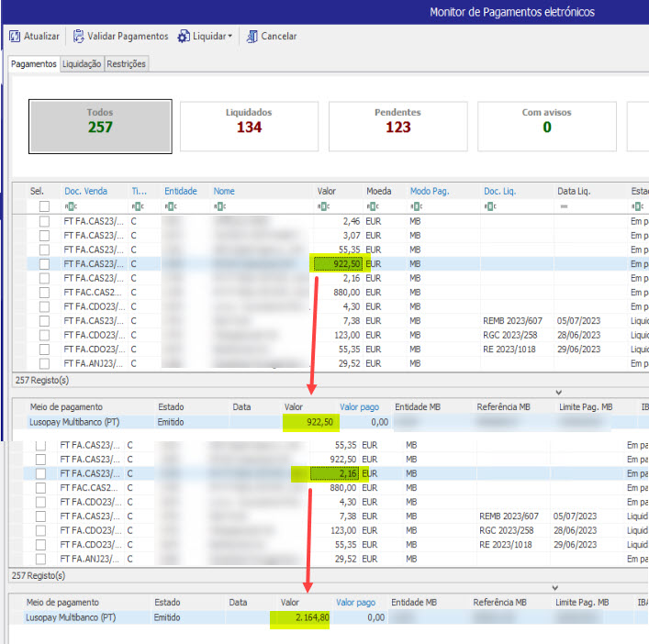Collapse the upper payment details panel chevron
This screenshot has width=649, height=644.
pyautogui.click(x=559, y=392)
